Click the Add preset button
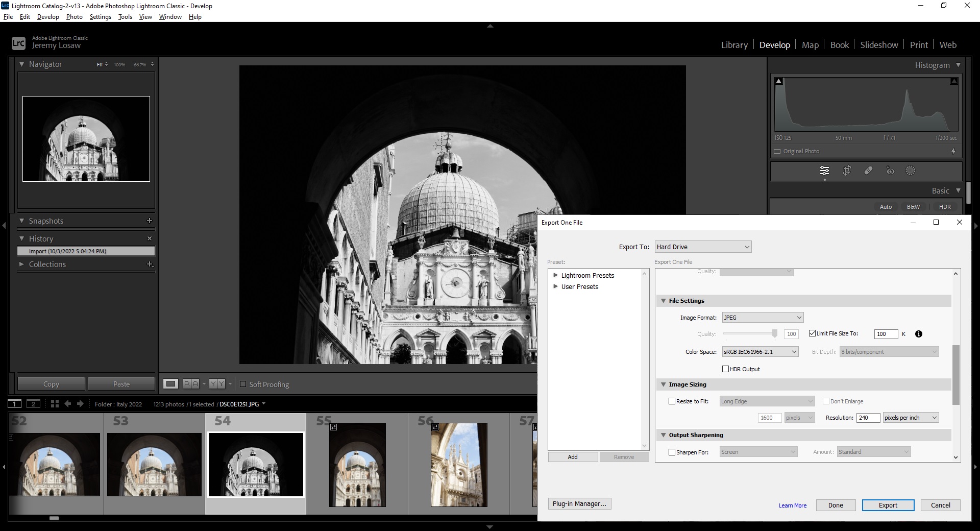 [573, 457]
